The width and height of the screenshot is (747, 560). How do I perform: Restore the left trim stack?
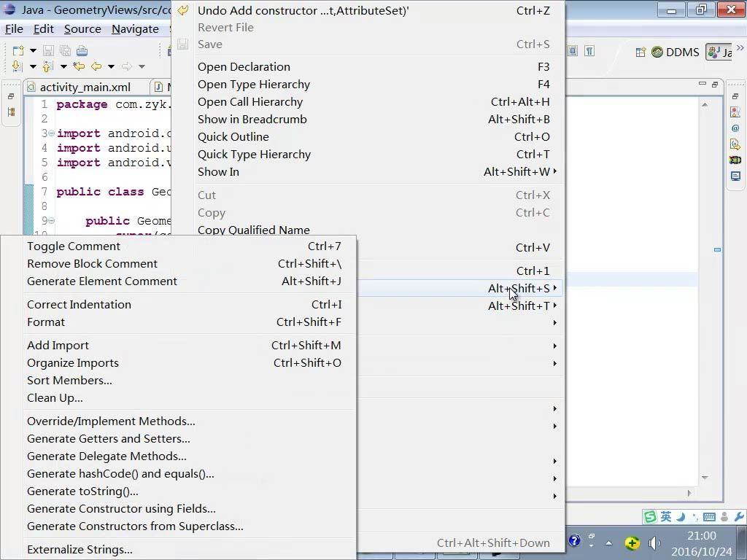point(11,96)
